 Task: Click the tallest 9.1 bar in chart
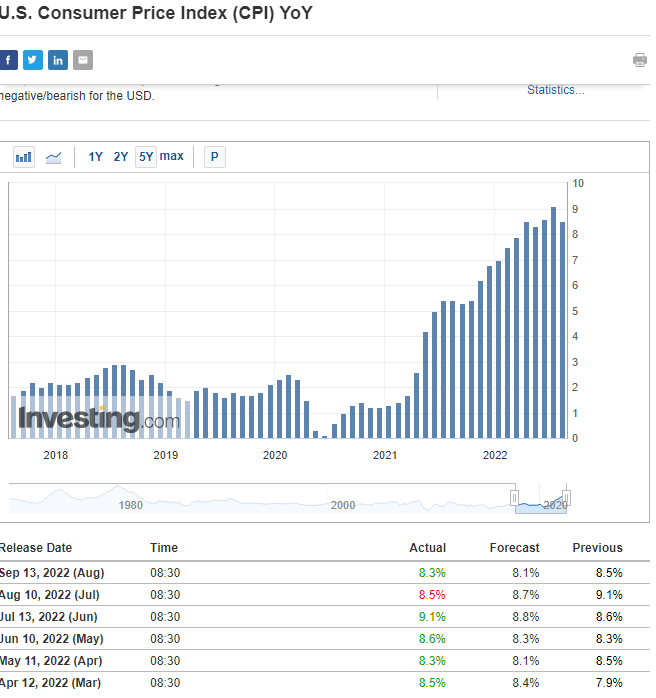point(554,323)
